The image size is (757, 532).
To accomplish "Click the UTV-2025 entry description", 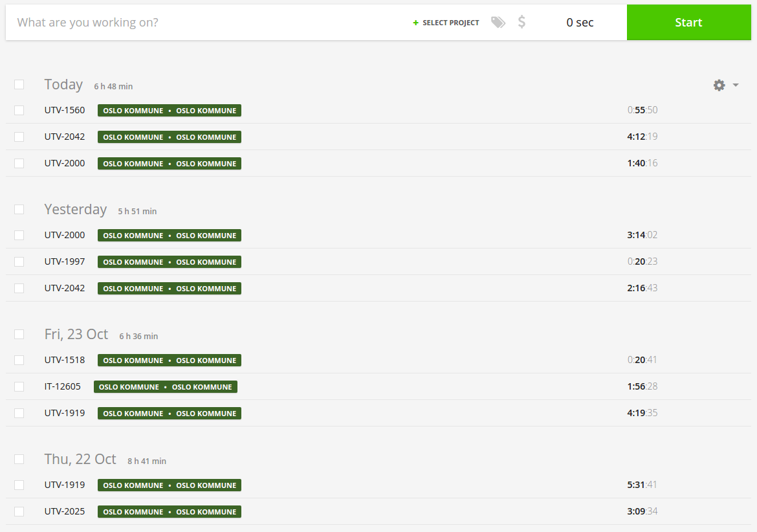I will [x=65, y=511].
